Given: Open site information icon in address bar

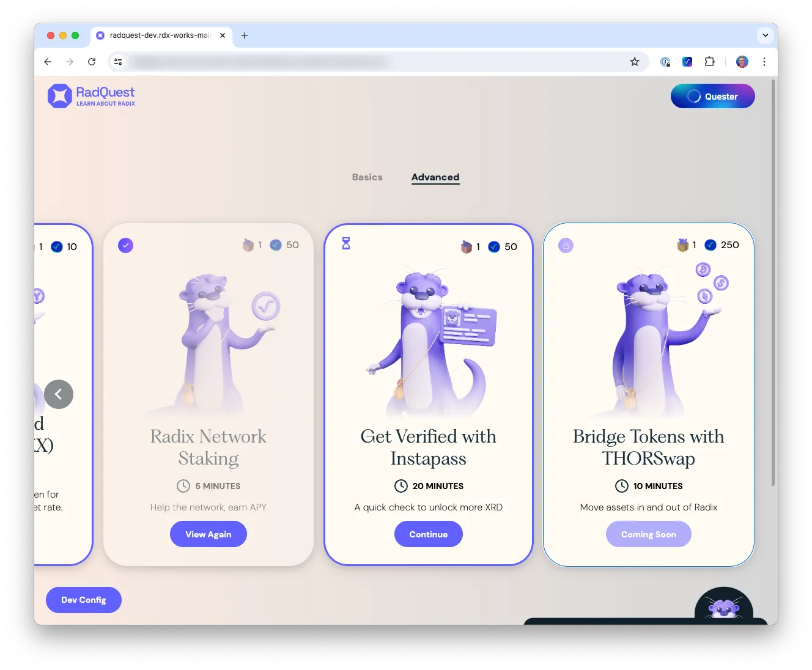Looking at the screenshot, I should click(118, 62).
